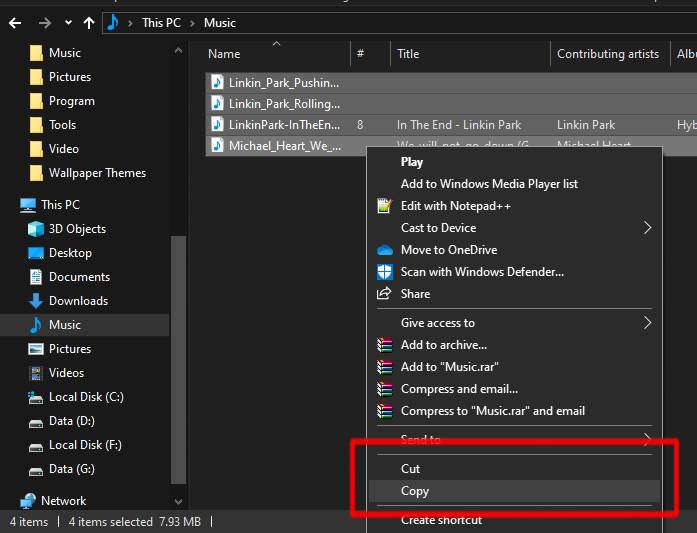Open the Tools folder in sidebar
The image size is (697, 533).
point(52,125)
